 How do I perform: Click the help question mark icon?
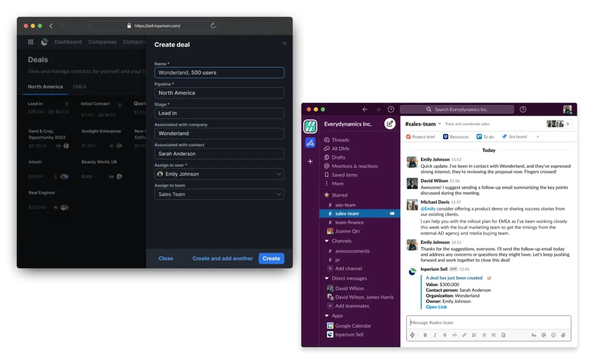523,110
